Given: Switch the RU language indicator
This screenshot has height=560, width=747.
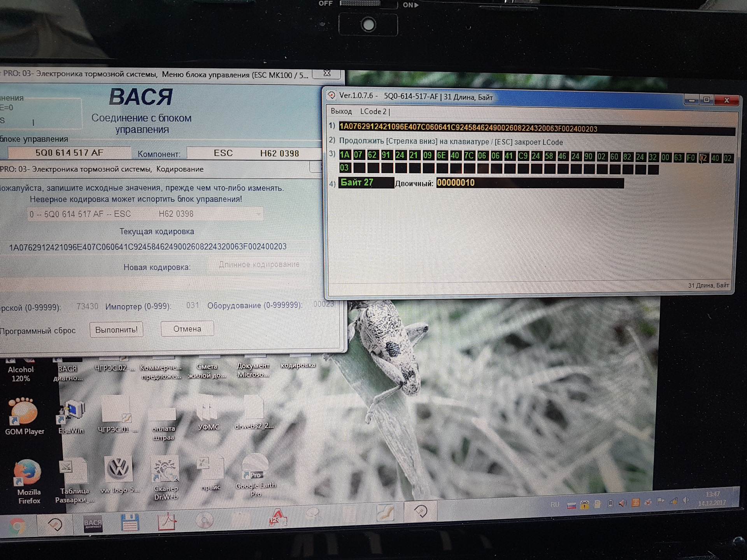Looking at the screenshot, I should (x=555, y=505).
